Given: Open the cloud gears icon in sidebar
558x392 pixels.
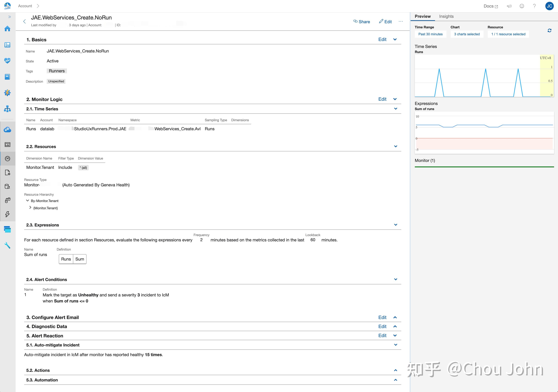Looking at the screenshot, I should pyautogui.click(x=8, y=130).
